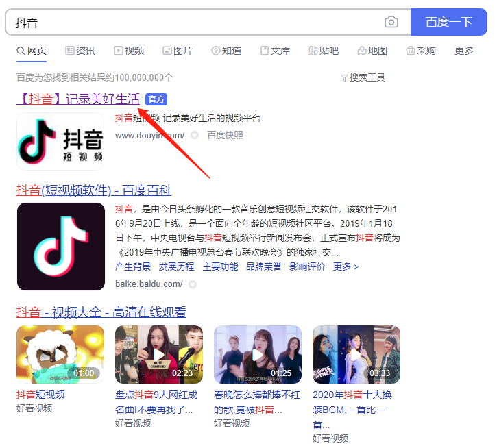Click the funnel icon beside 搜索工具
The image size is (497, 448).
(x=344, y=78)
